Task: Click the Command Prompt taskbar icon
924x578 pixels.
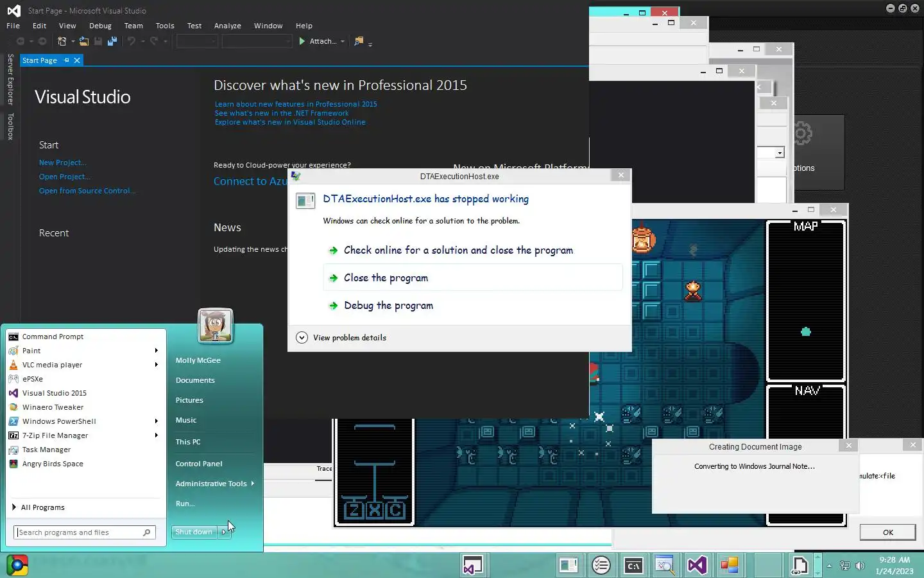Action: tap(633, 565)
